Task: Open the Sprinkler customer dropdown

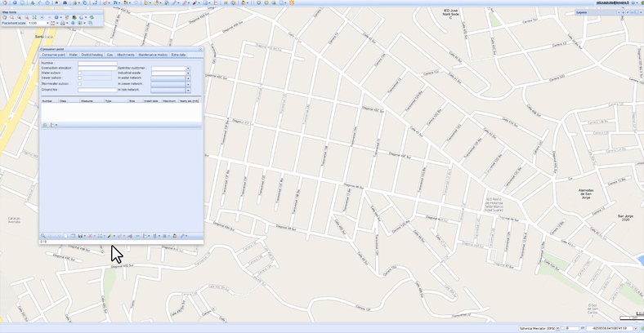Action: pyautogui.click(x=188, y=69)
